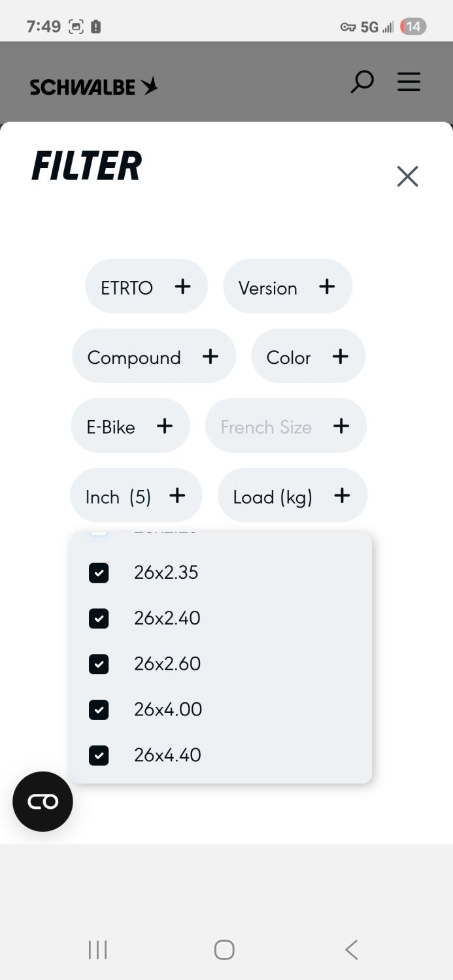Open the floating chain-link button
Image resolution: width=453 pixels, height=980 pixels.
pos(42,801)
